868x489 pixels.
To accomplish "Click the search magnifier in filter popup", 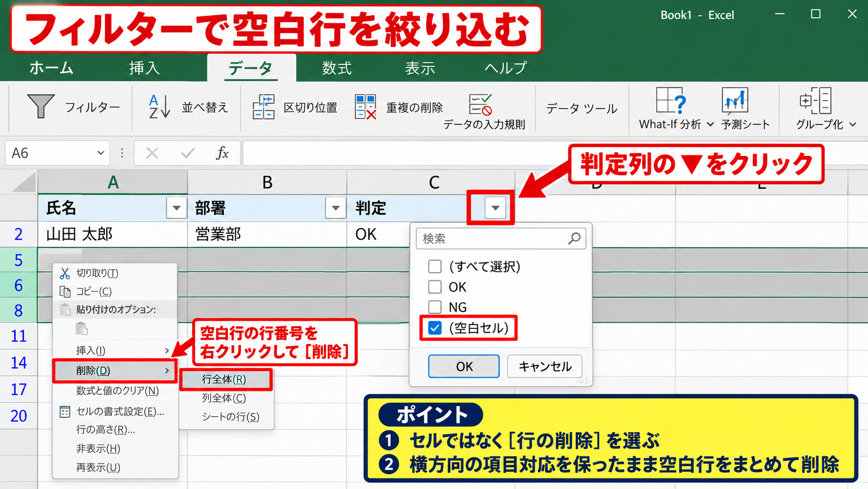I will (574, 239).
